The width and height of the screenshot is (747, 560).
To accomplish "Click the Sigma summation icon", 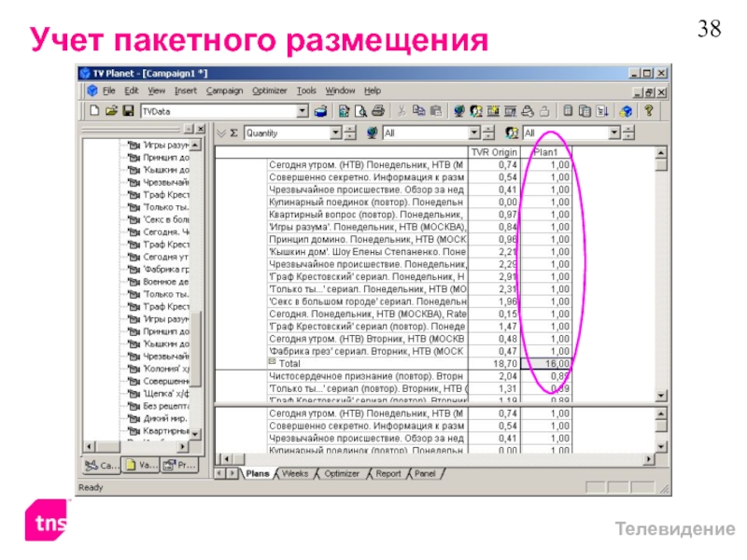I will pos(234,133).
